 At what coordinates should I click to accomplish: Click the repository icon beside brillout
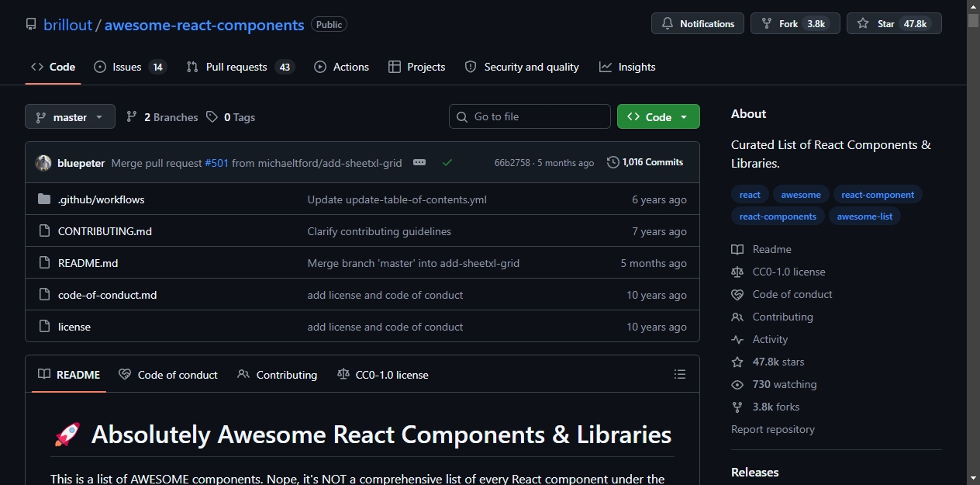point(31,25)
